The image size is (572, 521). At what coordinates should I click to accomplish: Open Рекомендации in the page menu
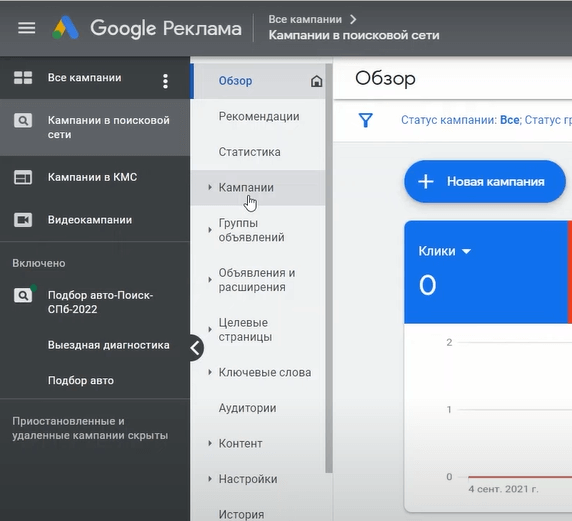[258, 116]
